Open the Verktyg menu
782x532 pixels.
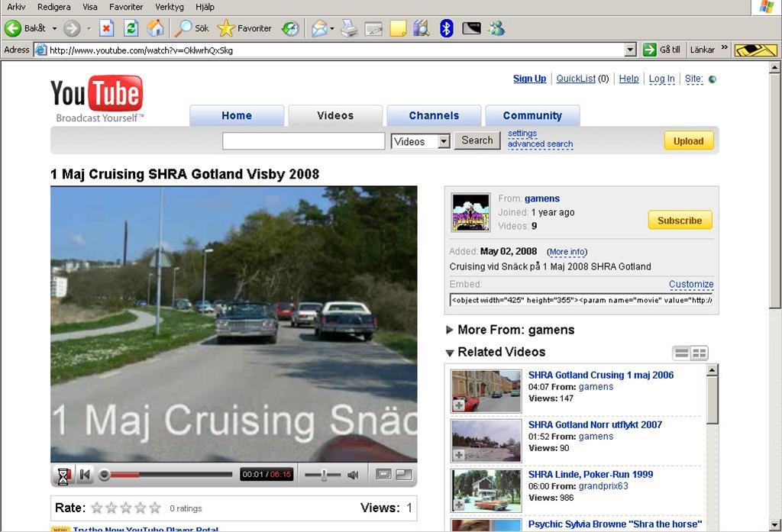point(169,7)
